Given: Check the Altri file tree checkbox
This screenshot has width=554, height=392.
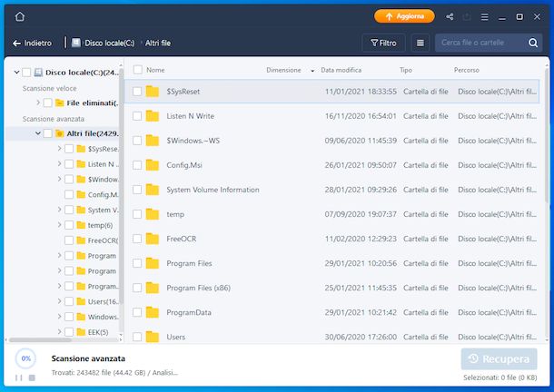Looking at the screenshot, I should coord(48,133).
